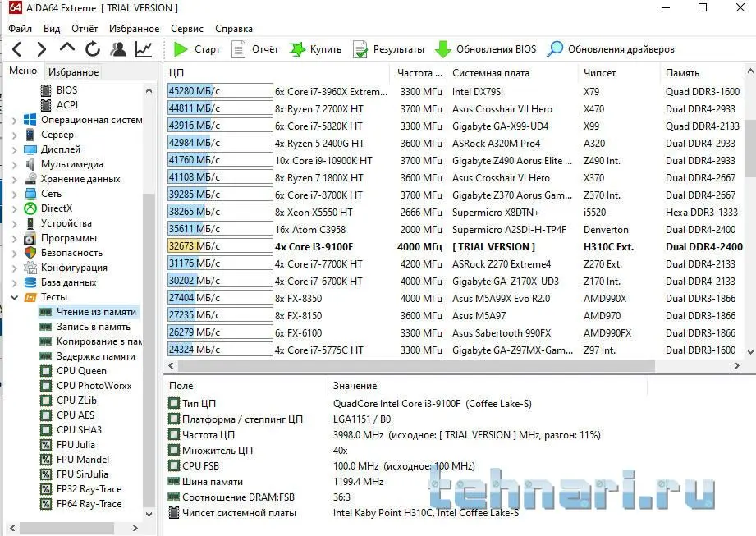Click the refresh icon in toolbar
The width and height of the screenshot is (756, 536).
pos(93,48)
